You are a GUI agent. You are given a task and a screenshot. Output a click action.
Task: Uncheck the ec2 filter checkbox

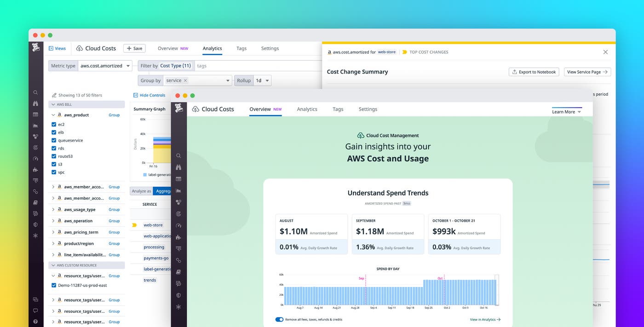[54, 124]
